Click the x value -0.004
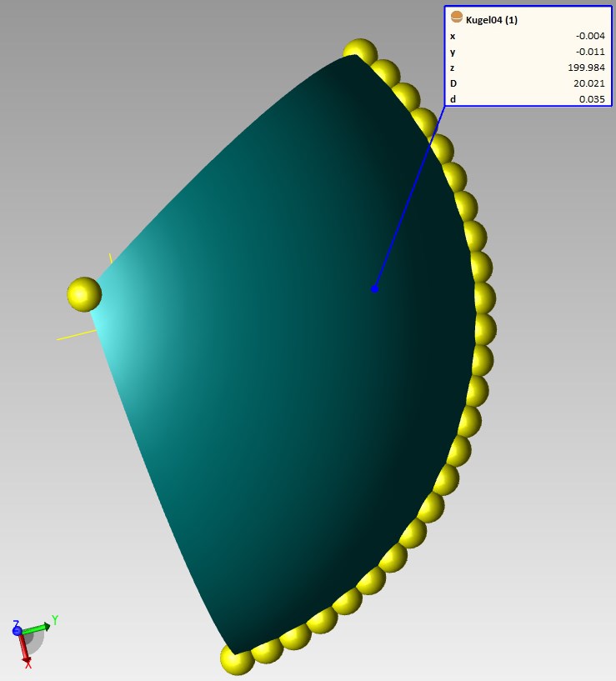Screen dimensions: 616x681 pyautogui.click(x=589, y=36)
